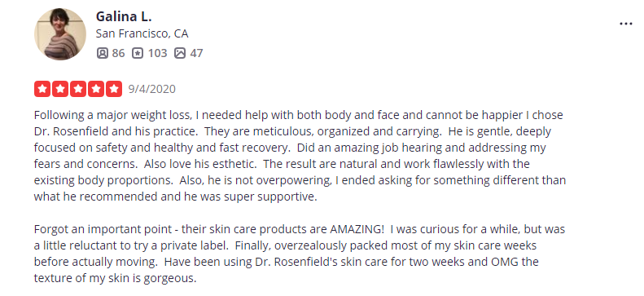Open the three-dot more options menu

tap(625, 24)
